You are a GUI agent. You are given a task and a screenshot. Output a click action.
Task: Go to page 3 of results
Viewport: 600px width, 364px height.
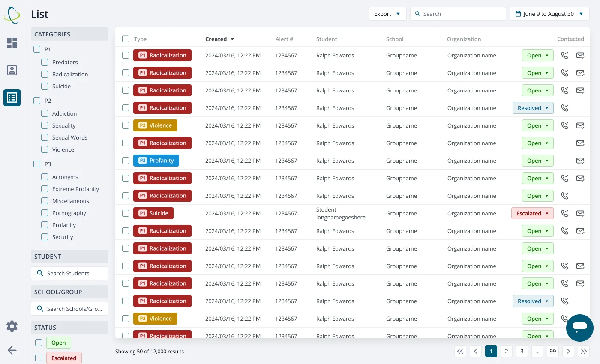pyautogui.click(x=522, y=351)
